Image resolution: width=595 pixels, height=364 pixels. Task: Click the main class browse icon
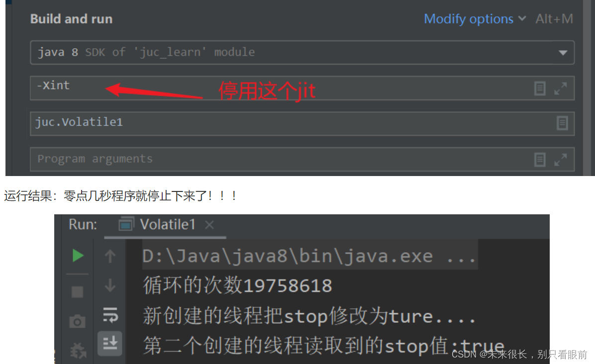[x=562, y=123]
